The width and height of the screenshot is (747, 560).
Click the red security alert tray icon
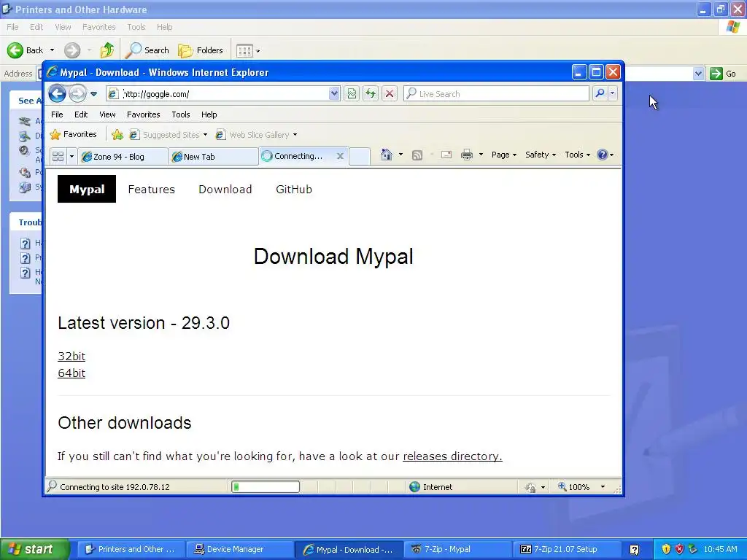point(679,549)
